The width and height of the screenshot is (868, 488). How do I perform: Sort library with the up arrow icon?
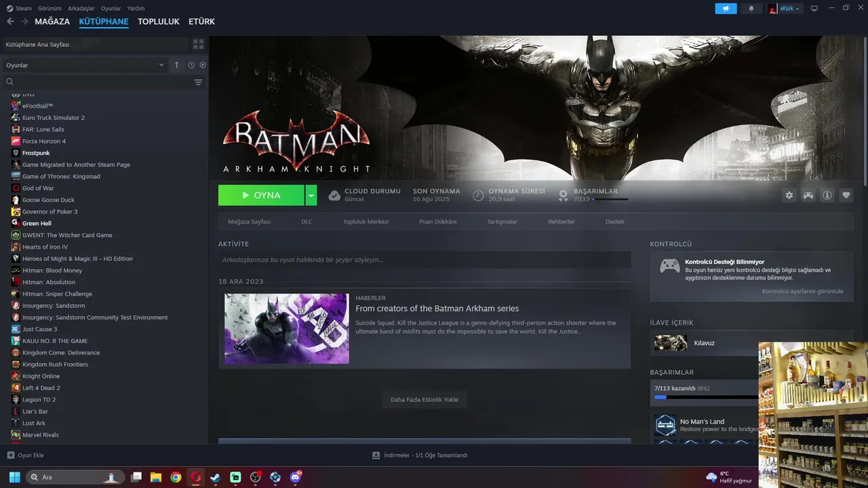tap(177, 65)
